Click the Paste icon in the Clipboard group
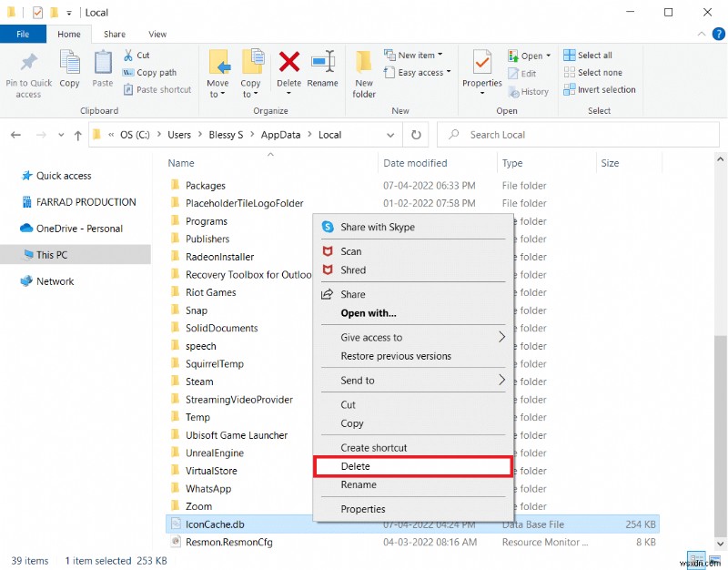This screenshot has height=570, width=728. pyautogui.click(x=102, y=68)
